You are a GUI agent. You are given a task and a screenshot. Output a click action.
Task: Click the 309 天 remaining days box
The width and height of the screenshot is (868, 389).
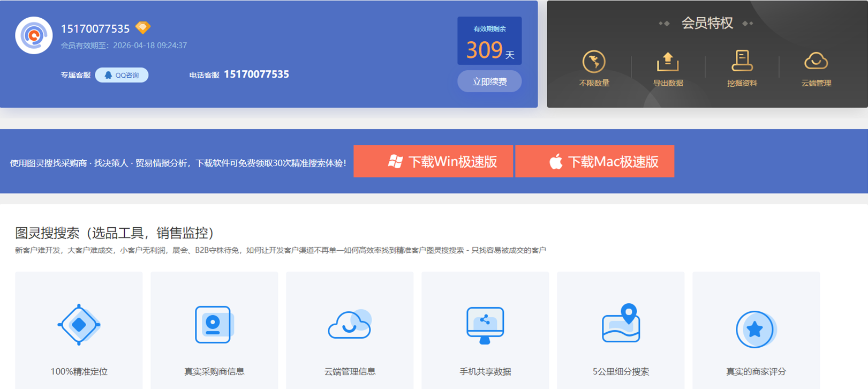489,41
